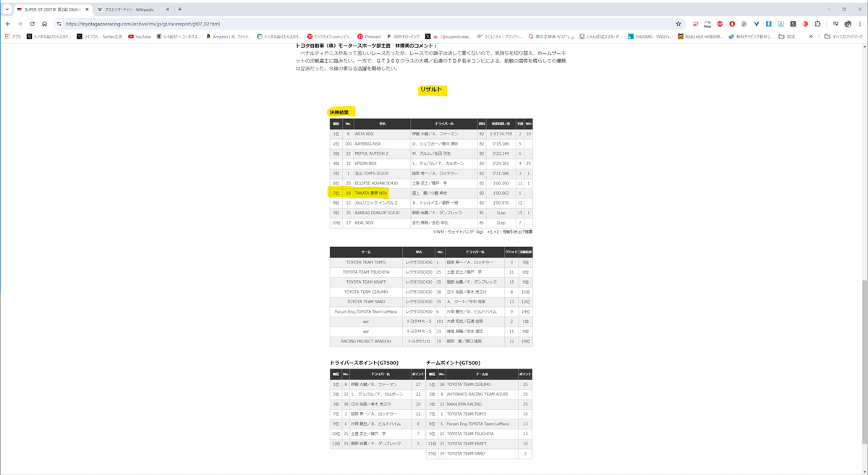Close the アストンマーチャン Wikipedia tab
The image size is (868, 475).
pos(168,9)
